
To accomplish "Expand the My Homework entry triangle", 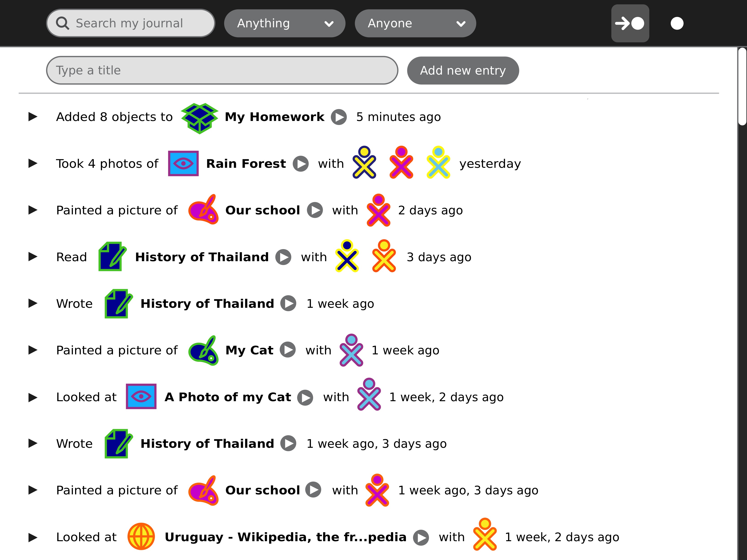I will click(x=33, y=117).
